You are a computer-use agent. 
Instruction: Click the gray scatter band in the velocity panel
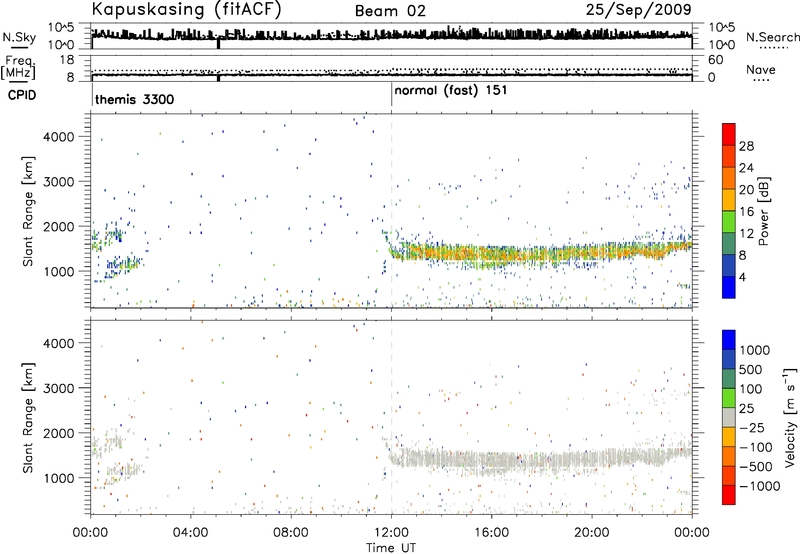541,459
